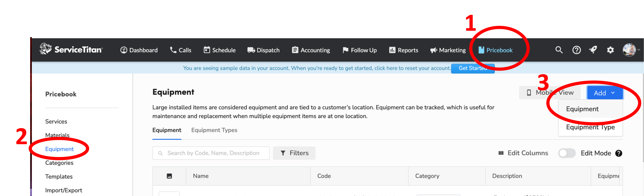The width and height of the screenshot is (644, 196).
Task: Open Pricebook in the top navigation
Action: tap(495, 50)
